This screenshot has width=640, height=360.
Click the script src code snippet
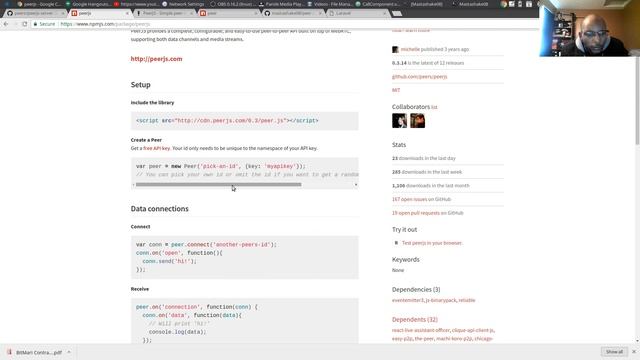point(244,121)
